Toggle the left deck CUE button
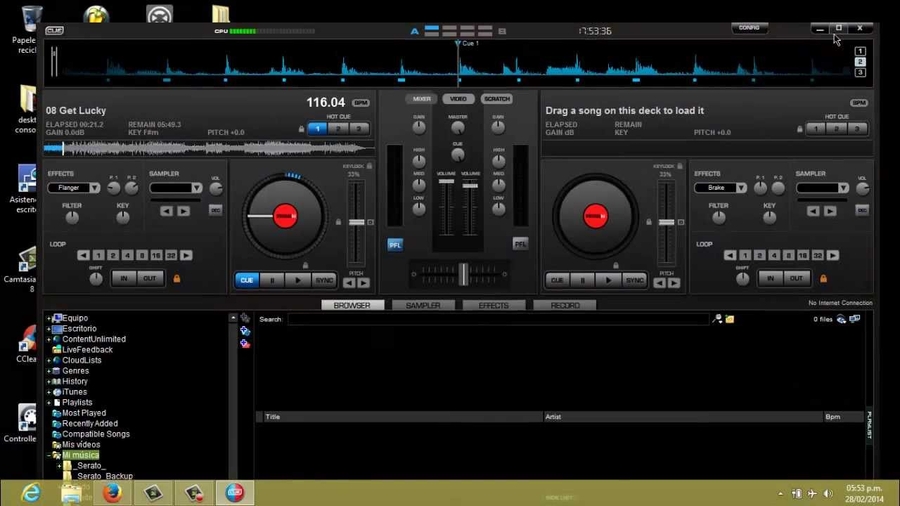The height and width of the screenshot is (506, 900). point(246,280)
